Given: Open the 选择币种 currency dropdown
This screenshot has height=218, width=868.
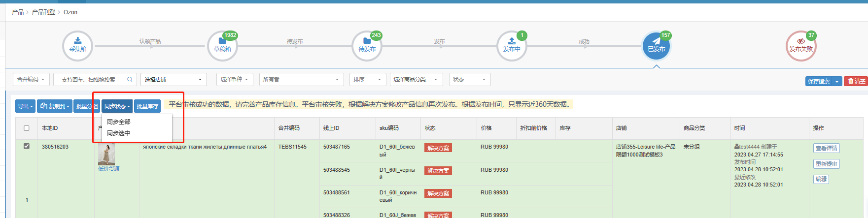Looking at the screenshot, I should [x=235, y=79].
